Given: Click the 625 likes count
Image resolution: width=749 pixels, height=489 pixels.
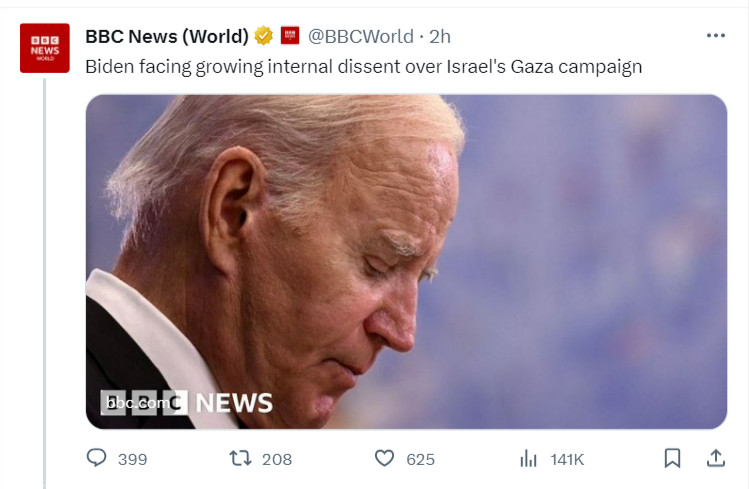Looking at the screenshot, I should (x=420, y=459).
